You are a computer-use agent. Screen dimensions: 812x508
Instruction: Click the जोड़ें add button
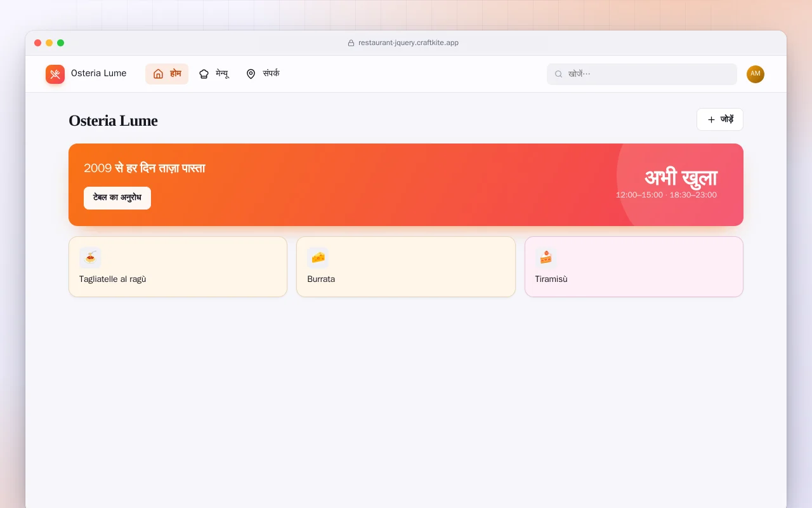(x=720, y=119)
